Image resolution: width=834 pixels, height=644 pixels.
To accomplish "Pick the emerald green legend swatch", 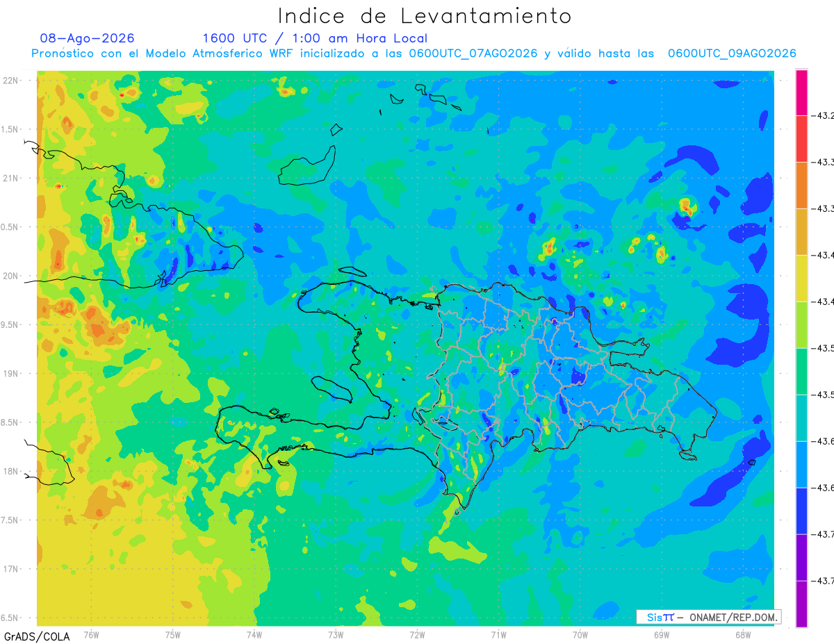I will pyautogui.click(x=801, y=371).
